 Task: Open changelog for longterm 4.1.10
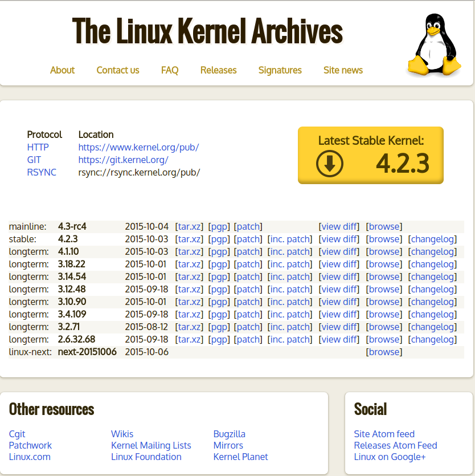pyautogui.click(x=432, y=251)
